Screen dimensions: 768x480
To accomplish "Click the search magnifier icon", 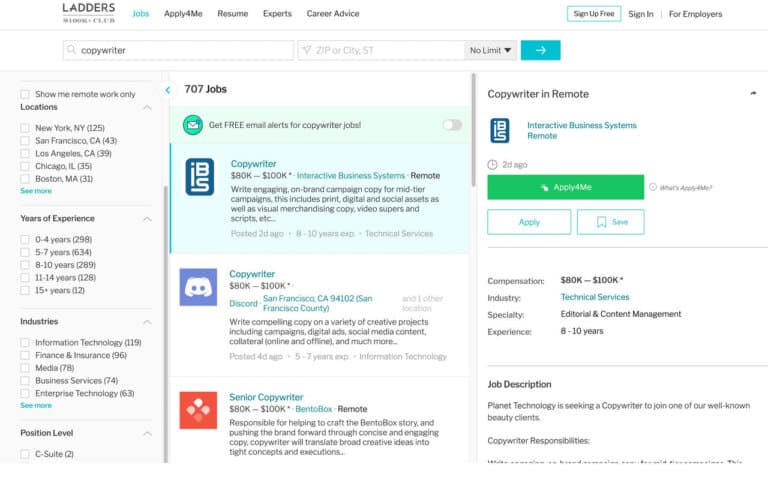I will pyautogui.click(x=72, y=50).
